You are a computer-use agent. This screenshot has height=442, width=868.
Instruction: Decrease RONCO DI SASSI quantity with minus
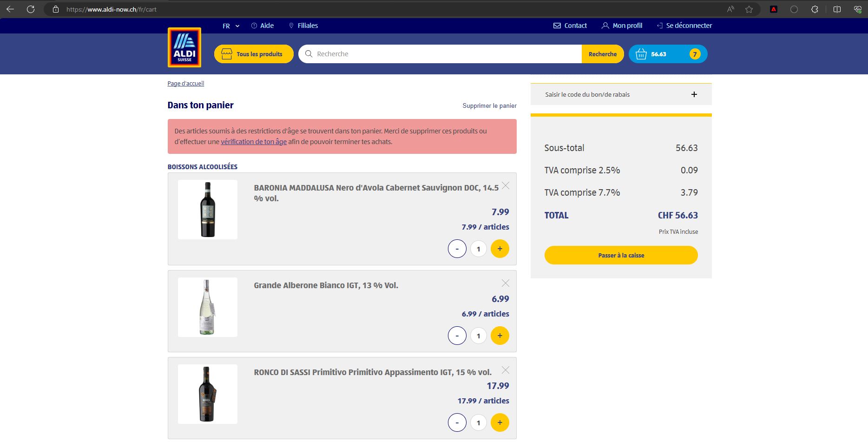point(457,422)
